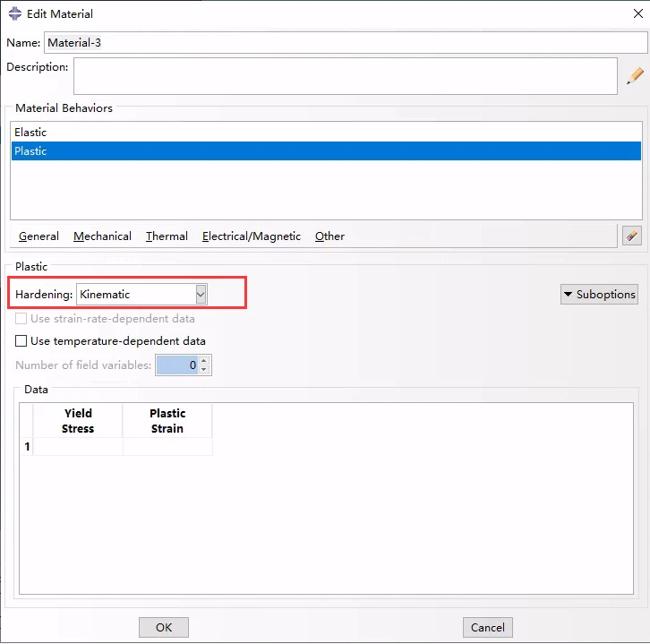
Task: Decrease the number of field variables
Action: click(x=204, y=370)
